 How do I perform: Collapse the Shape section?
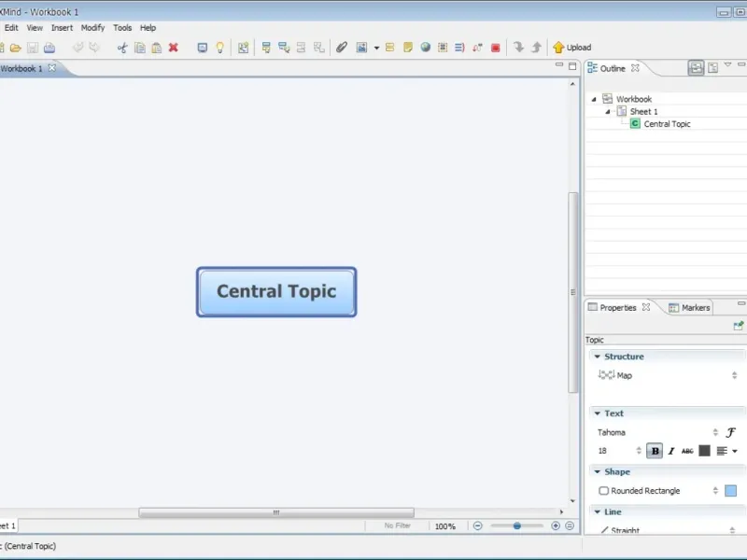(598, 471)
